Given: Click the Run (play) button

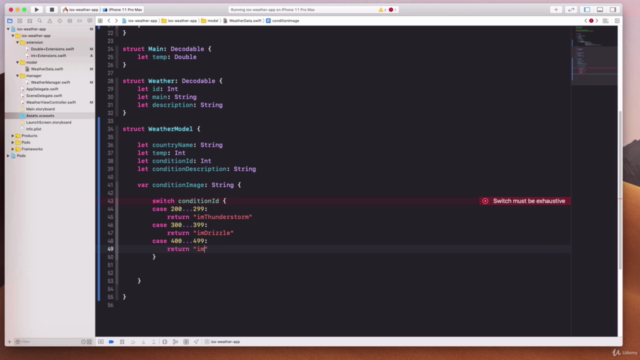Looking at the screenshot, I should [x=36, y=9].
